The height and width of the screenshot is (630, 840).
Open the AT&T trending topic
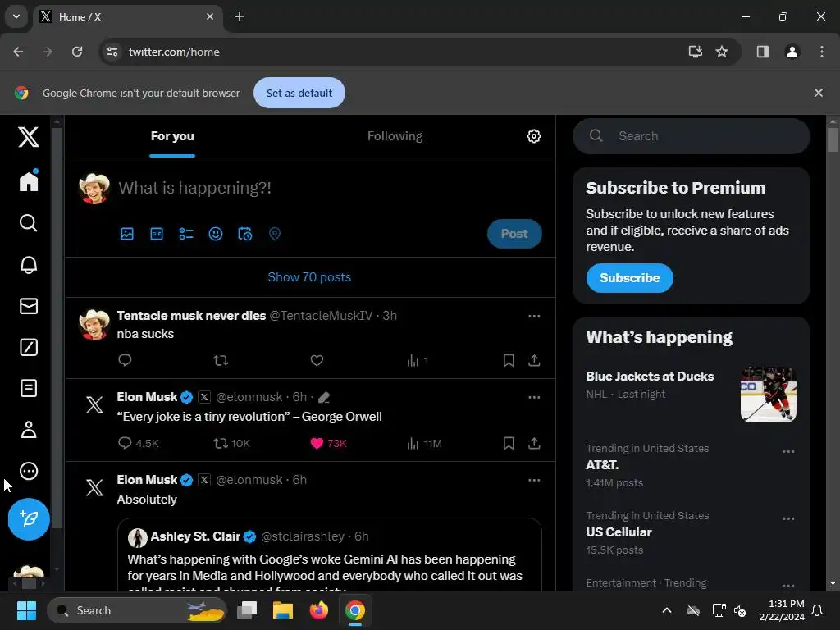602,465
